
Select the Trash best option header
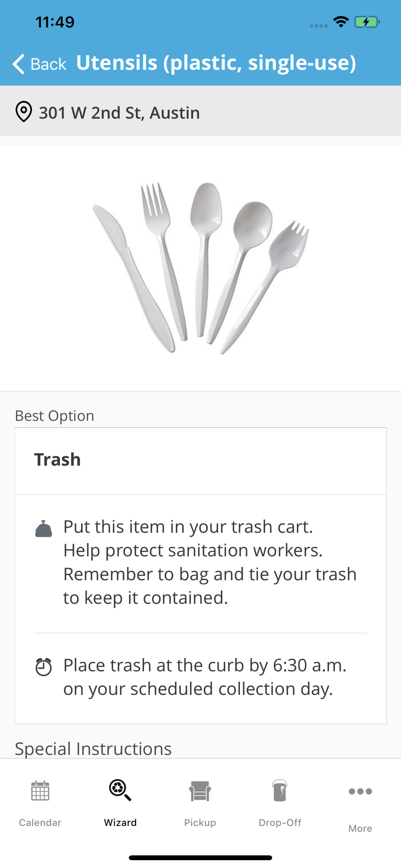click(58, 460)
